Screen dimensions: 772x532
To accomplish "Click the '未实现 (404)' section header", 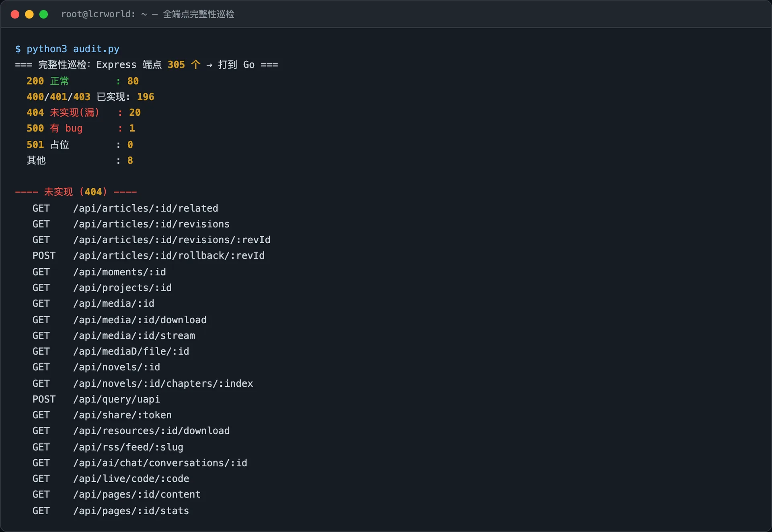I will [x=76, y=192].
